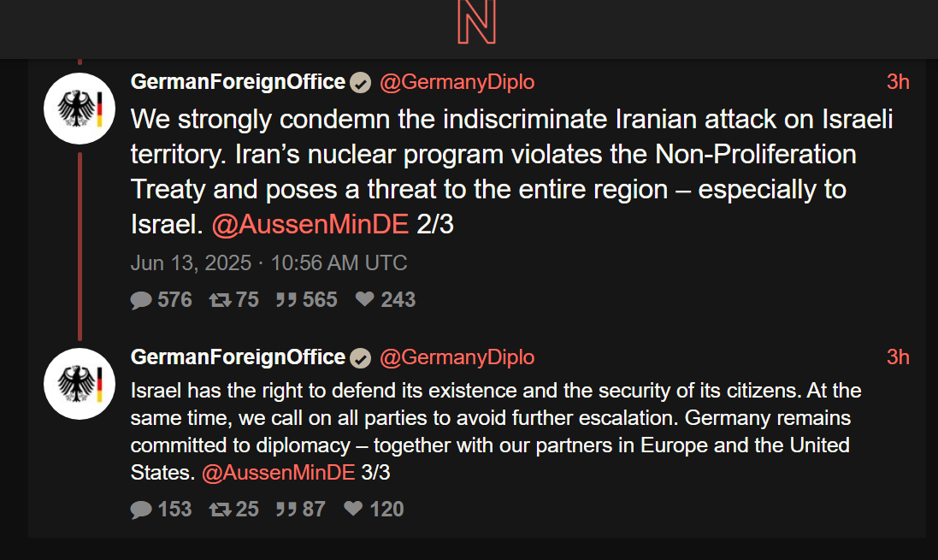The height and width of the screenshot is (560, 938).
Task: Open replies icon showing 153
Action: click(x=141, y=510)
